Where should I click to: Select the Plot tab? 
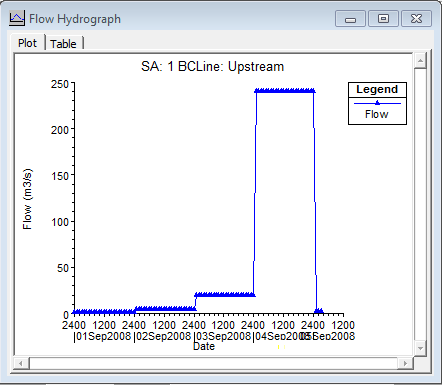click(x=28, y=43)
